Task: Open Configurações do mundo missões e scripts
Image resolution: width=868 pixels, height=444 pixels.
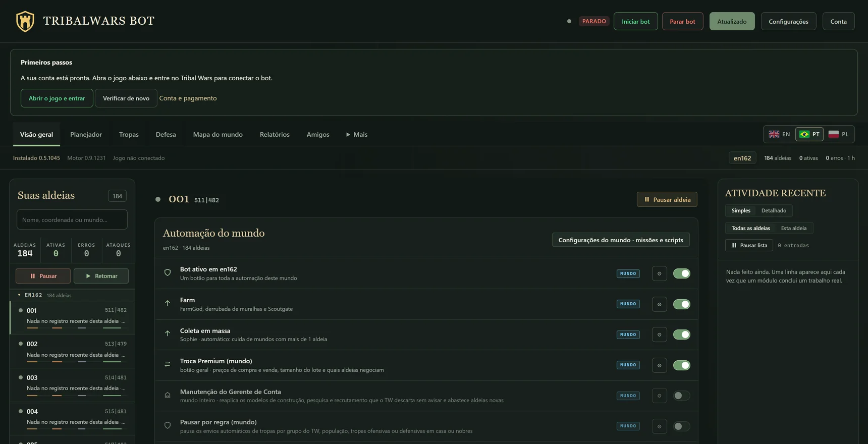Action: click(621, 240)
